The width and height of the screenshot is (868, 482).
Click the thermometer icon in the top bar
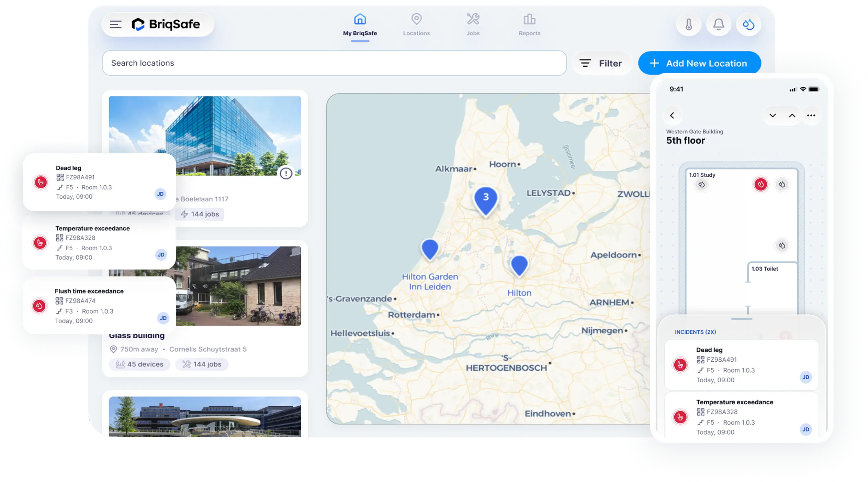tap(688, 24)
